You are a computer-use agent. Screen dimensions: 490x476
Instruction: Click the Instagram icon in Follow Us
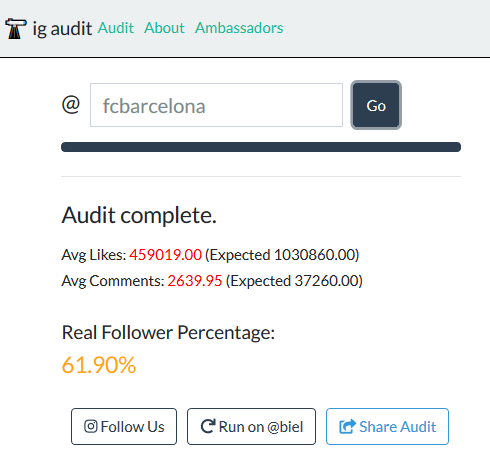pos(91,426)
